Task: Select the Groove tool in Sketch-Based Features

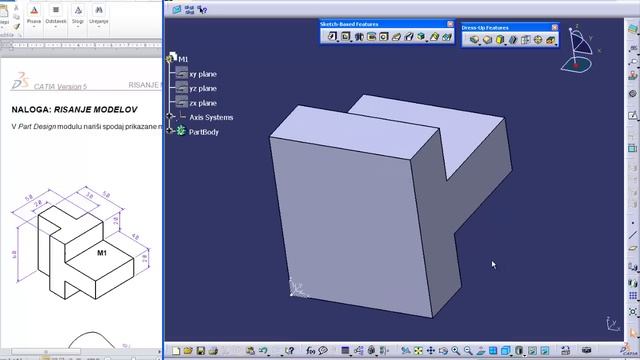Action: (x=371, y=37)
